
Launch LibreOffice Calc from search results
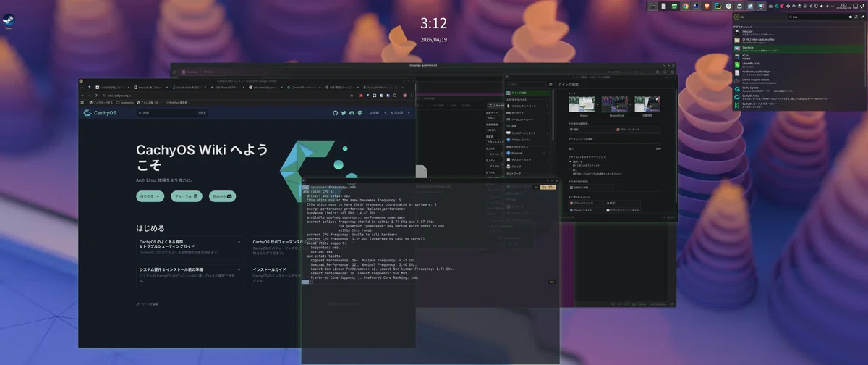[799, 64]
